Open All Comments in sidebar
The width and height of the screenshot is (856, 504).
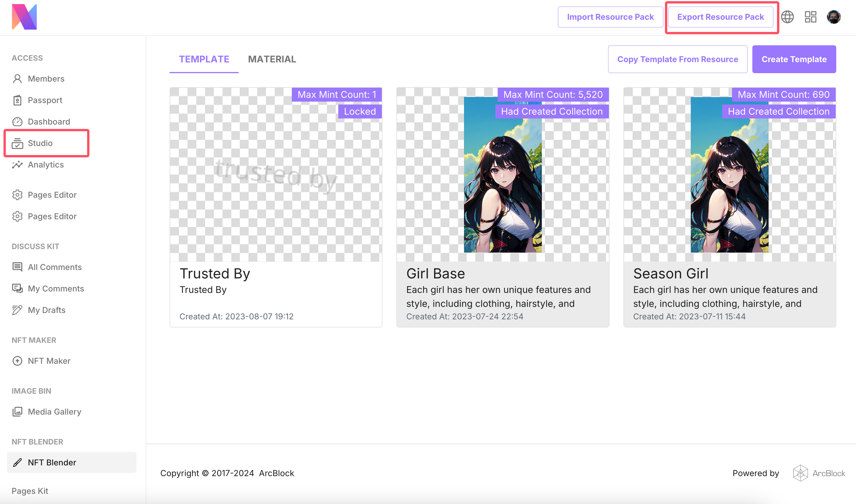tap(55, 267)
